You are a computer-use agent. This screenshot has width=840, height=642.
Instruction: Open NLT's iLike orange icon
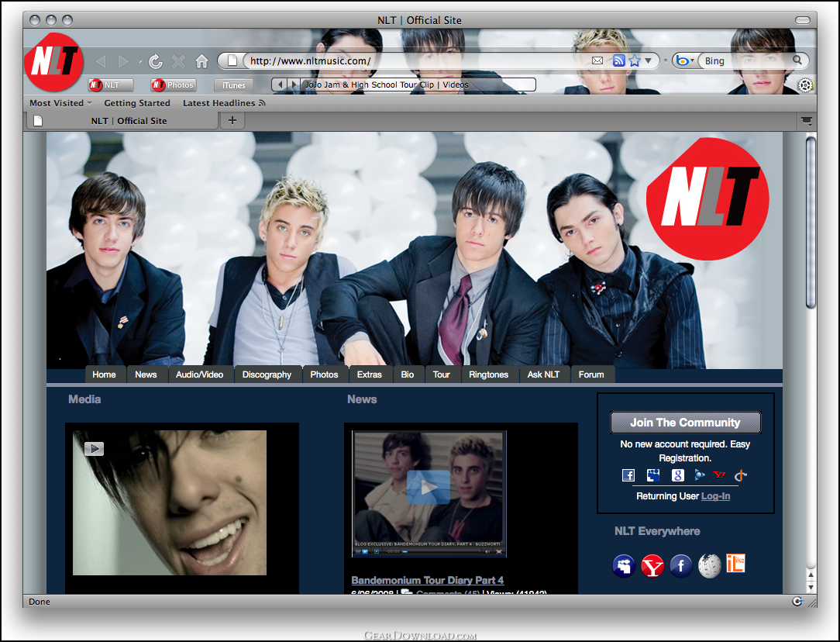735,564
